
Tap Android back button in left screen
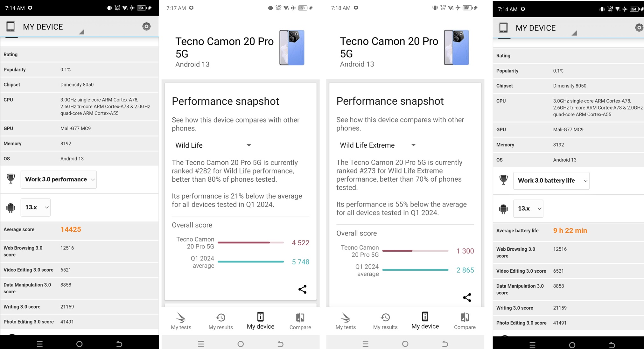tap(119, 344)
